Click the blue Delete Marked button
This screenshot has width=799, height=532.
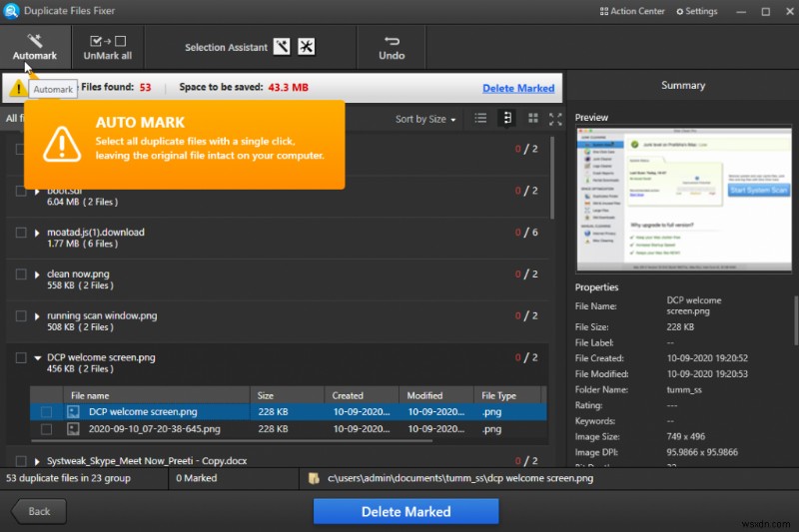click(x=405, y=512)
